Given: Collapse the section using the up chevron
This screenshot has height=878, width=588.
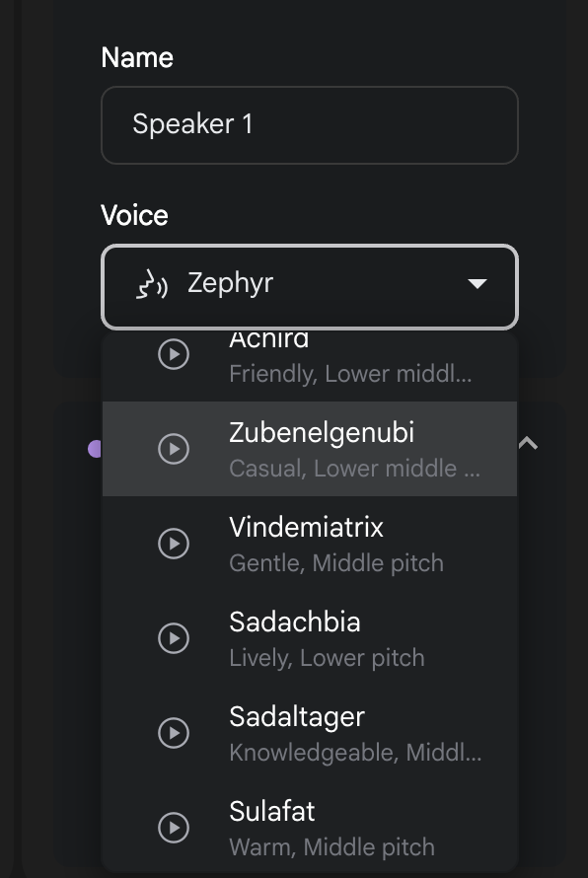Looking at the screenshot, I should (528, 444).
